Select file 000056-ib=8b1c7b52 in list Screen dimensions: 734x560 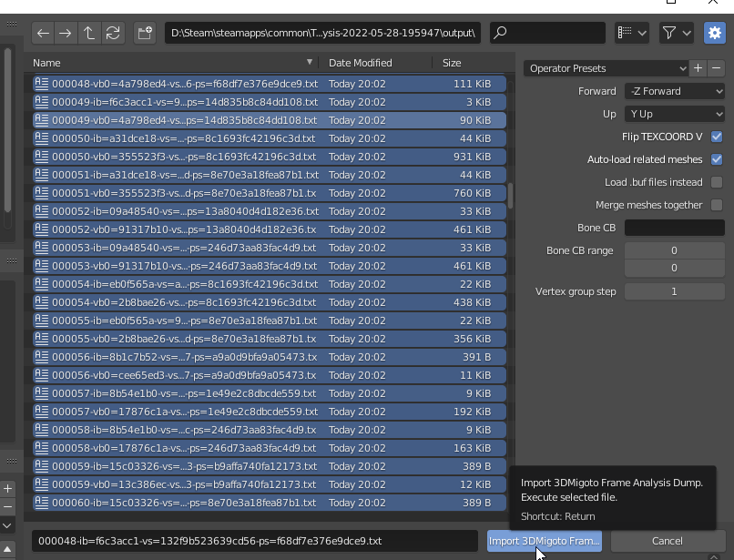pos(270,357)
